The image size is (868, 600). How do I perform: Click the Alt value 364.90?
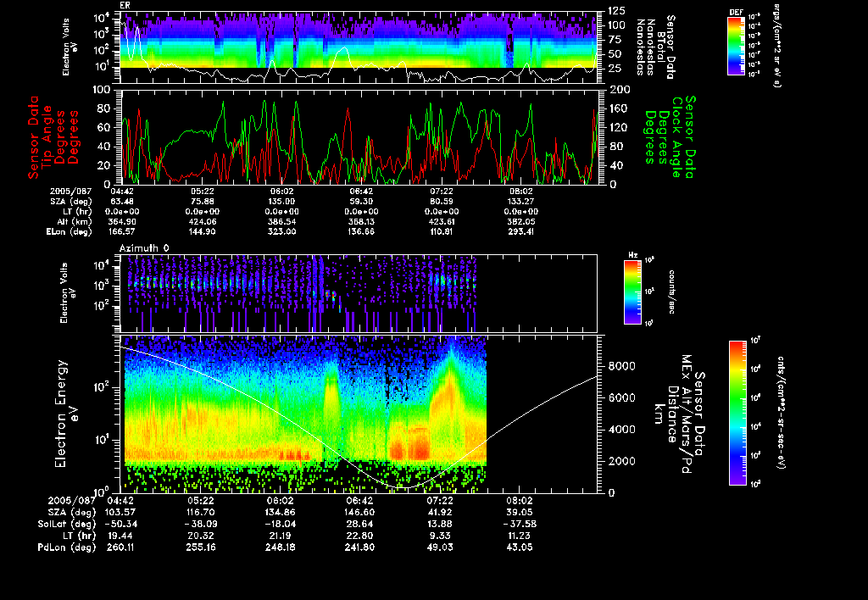[122, 222]
